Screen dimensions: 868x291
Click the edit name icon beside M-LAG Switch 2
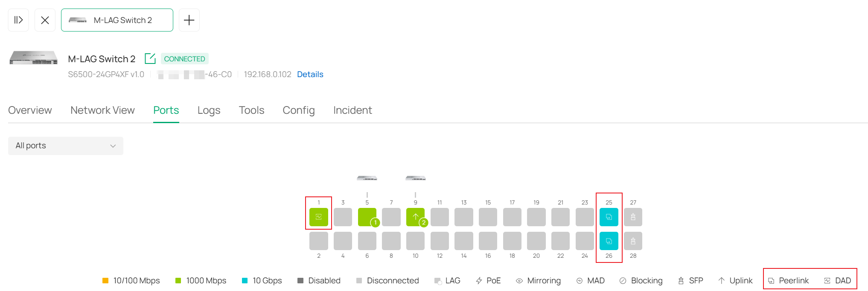pos(150,58)
